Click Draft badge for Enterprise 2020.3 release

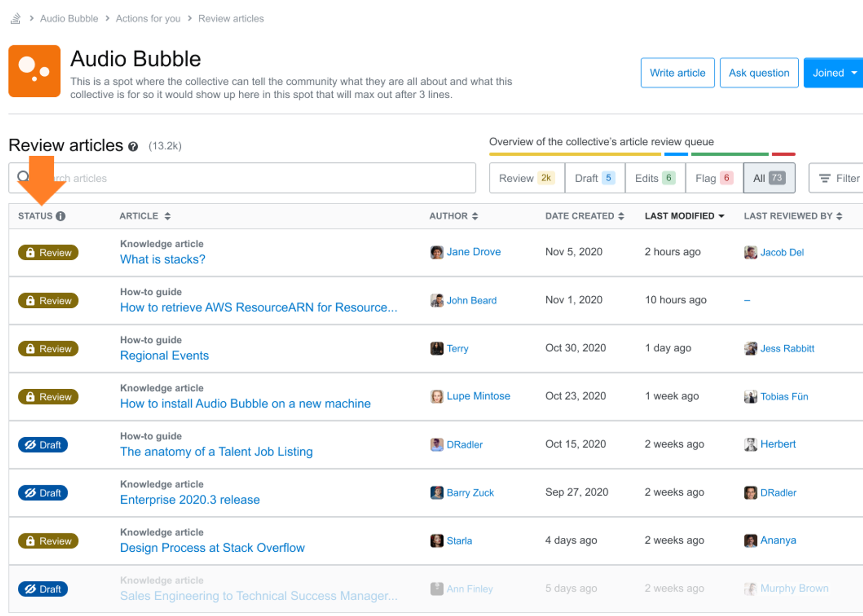[x=43, y=493]
